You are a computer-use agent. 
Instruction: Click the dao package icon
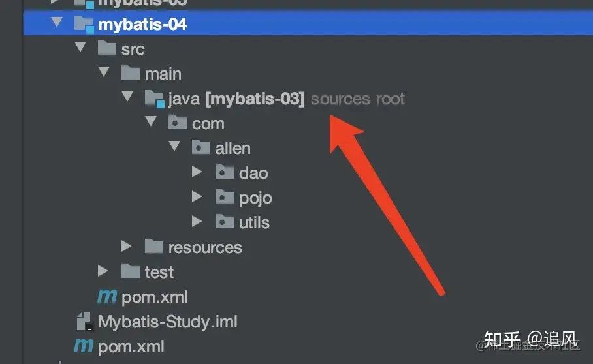[x=225, y=172]
